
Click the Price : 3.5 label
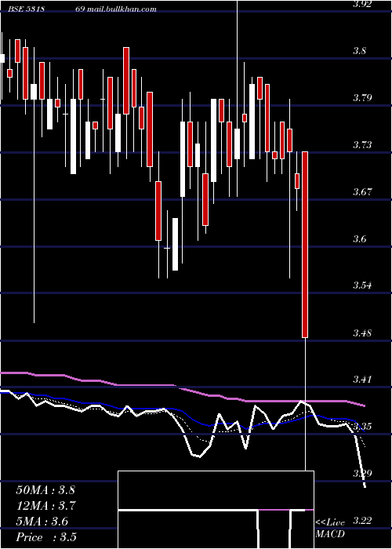pyautogui.click(x=46, y=536)
